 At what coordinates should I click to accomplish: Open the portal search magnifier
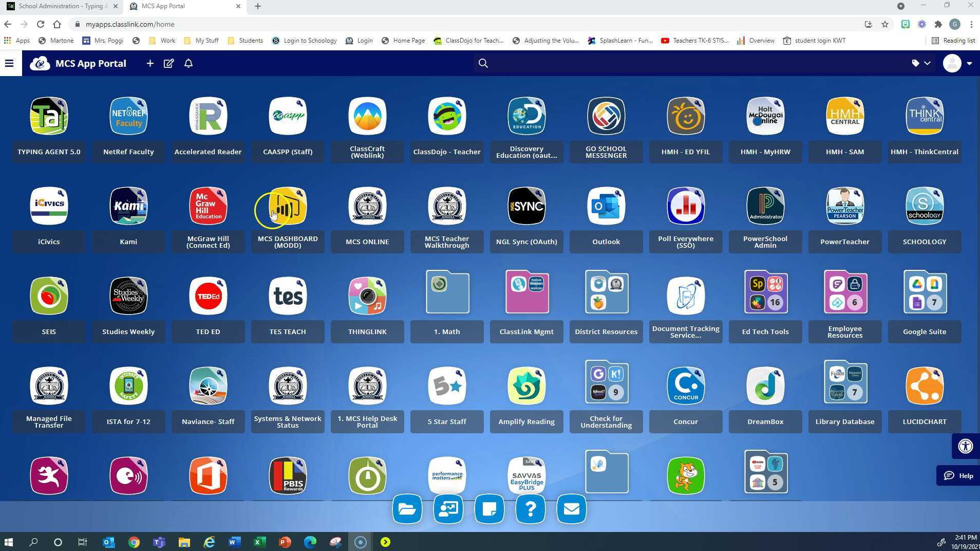(483, 63)
